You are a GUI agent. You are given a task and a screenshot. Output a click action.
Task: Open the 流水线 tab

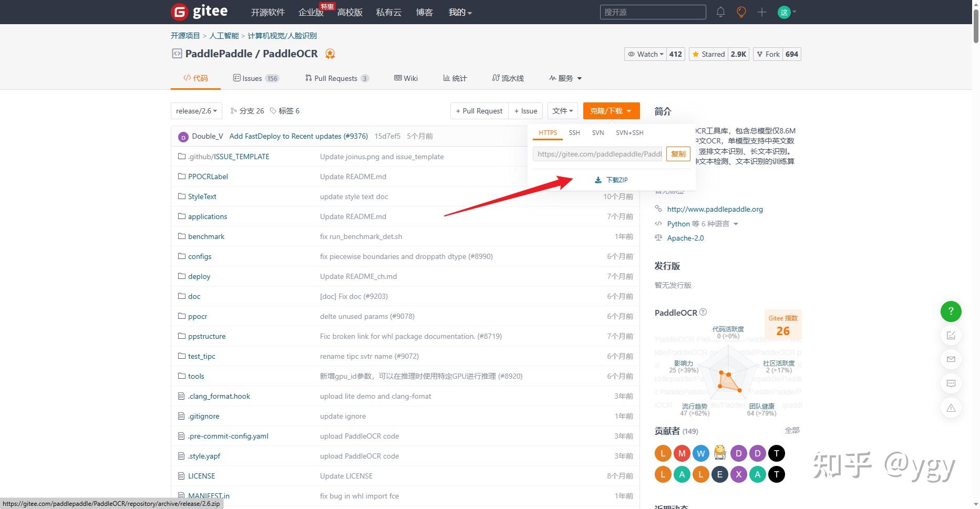[x=508, y=78]
